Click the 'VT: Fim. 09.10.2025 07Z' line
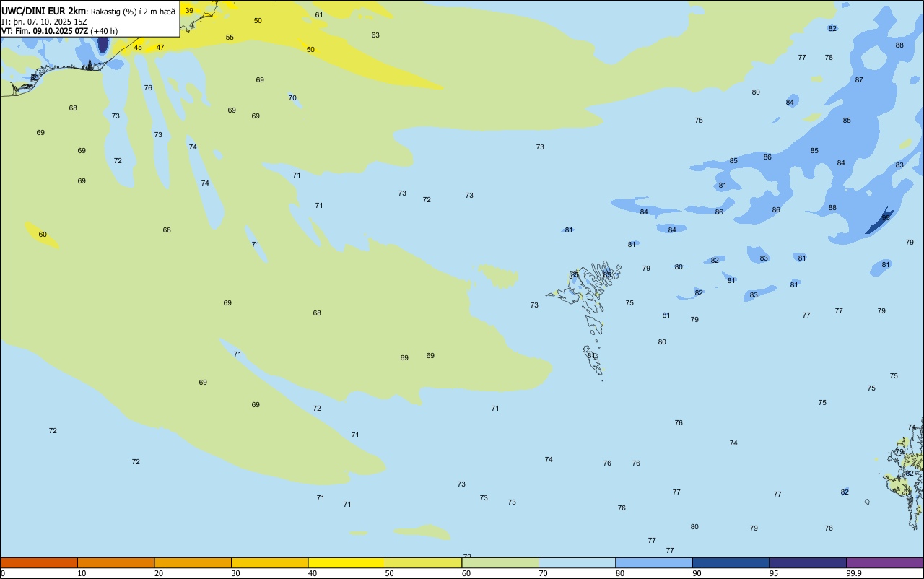924x579 pixels. 45,31
